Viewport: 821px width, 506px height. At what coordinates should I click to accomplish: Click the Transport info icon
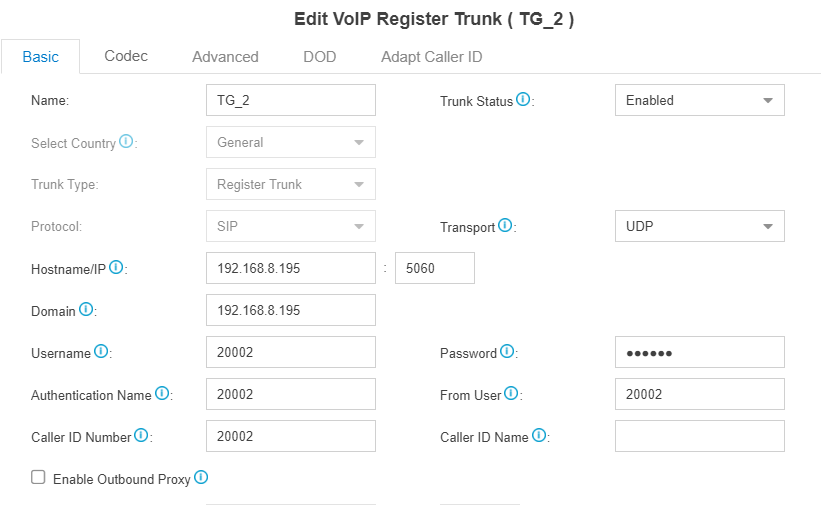click(x=505, y=225)
